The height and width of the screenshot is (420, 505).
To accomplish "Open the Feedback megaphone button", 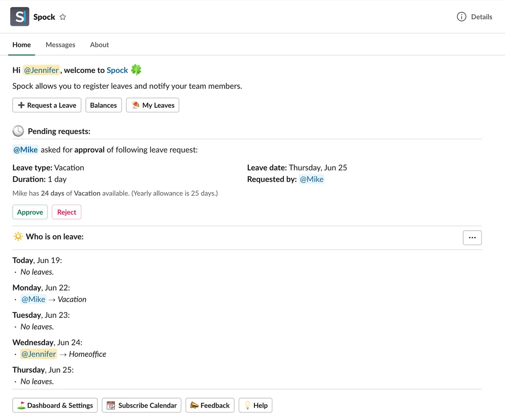I will [210, 405].
